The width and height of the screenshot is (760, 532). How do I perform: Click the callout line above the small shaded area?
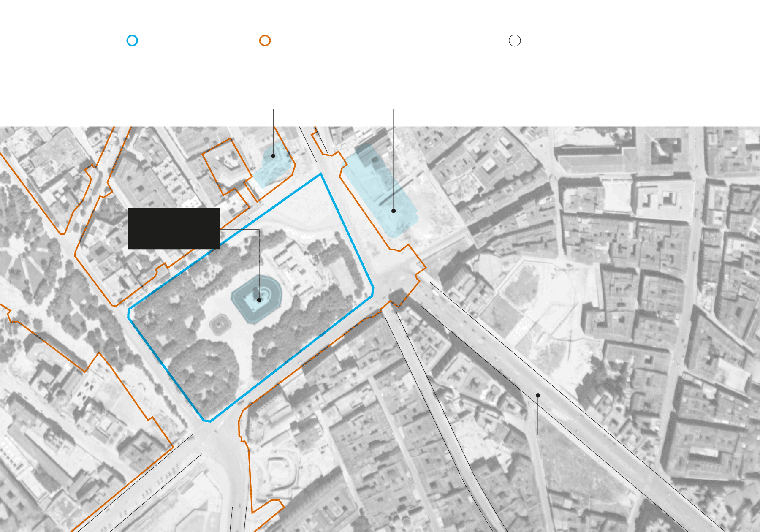(x=273, y=127)
